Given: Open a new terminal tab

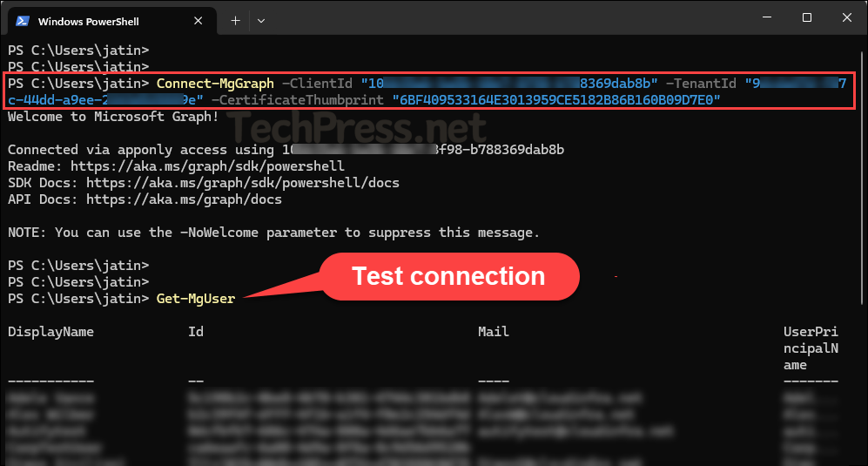Looking at the screenshot, I should click(235, 20).
